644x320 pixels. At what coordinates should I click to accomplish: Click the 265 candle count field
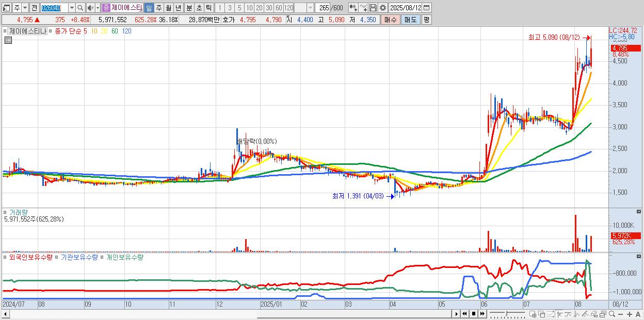click(x=323, y=8)
